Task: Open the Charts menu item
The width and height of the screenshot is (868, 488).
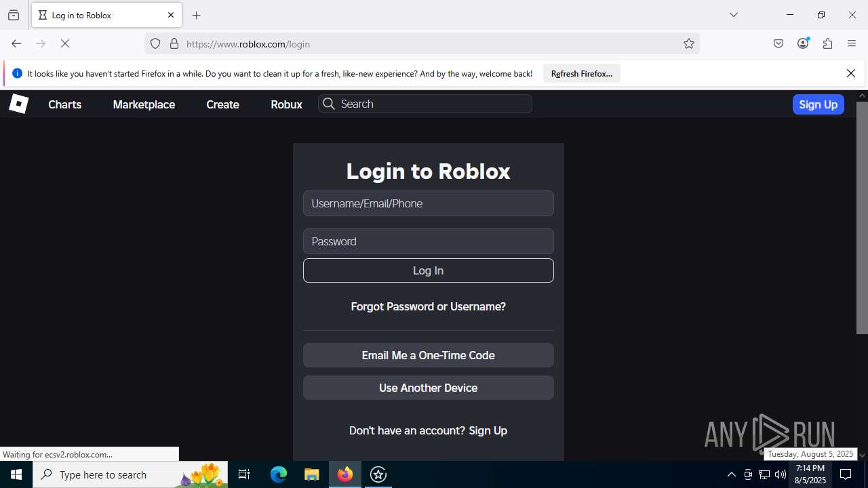Action: coord(65,104)
